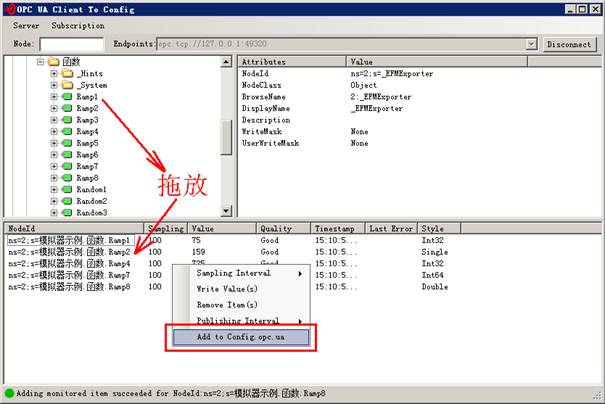This screenshot has height=404, width=605.
Task: Click the _Hints folder icon
Action: click(67, 74)
